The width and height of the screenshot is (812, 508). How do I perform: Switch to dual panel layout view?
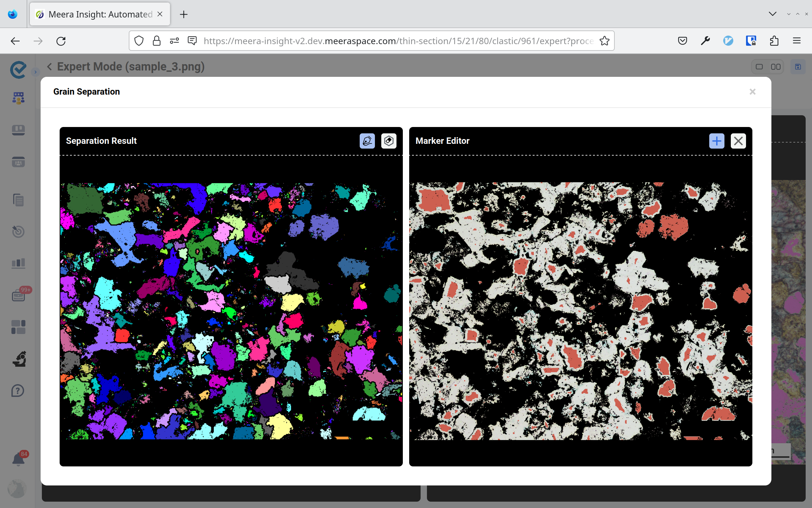[776, 67]
